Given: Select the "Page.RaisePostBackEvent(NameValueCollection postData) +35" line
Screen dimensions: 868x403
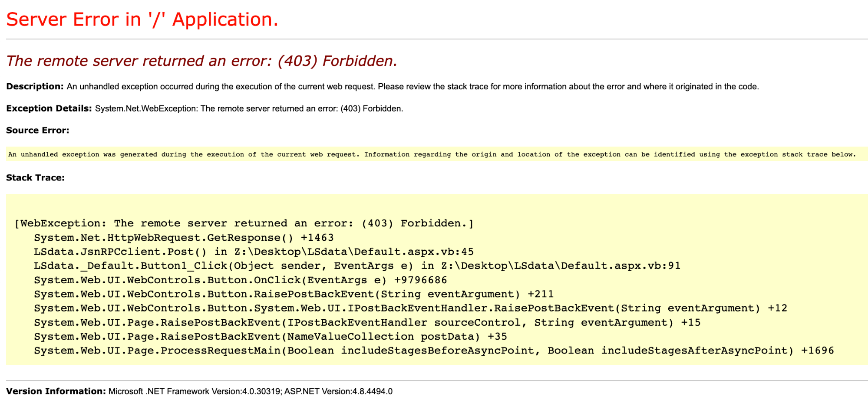Looking at the screenshot, I should coord(271,337).
